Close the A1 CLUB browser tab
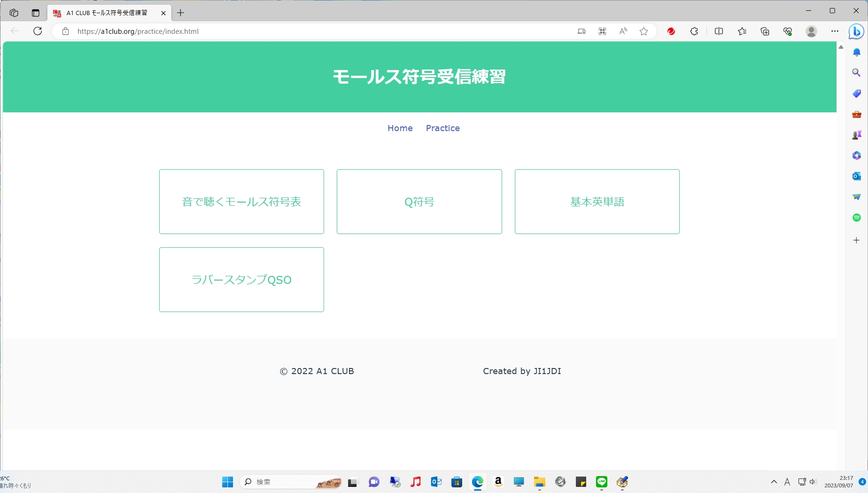The width and height of the screenshot is (868, 493). [163, 13]
